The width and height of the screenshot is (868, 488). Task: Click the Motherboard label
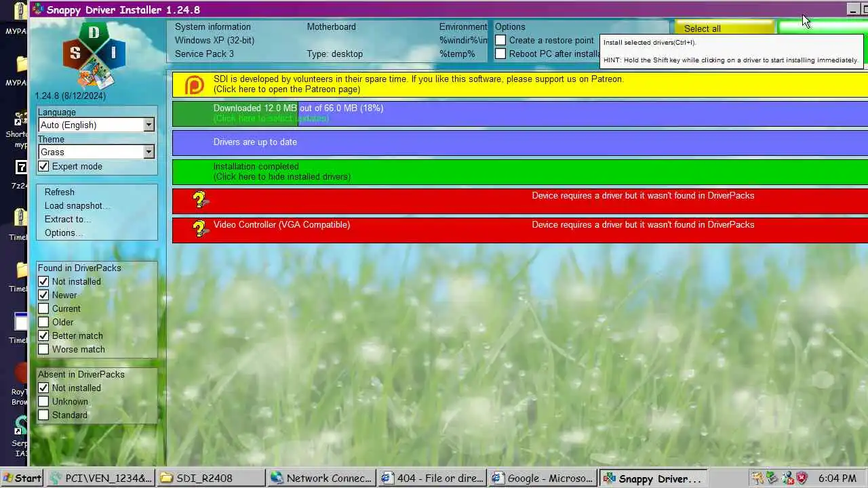pos(331,26)
